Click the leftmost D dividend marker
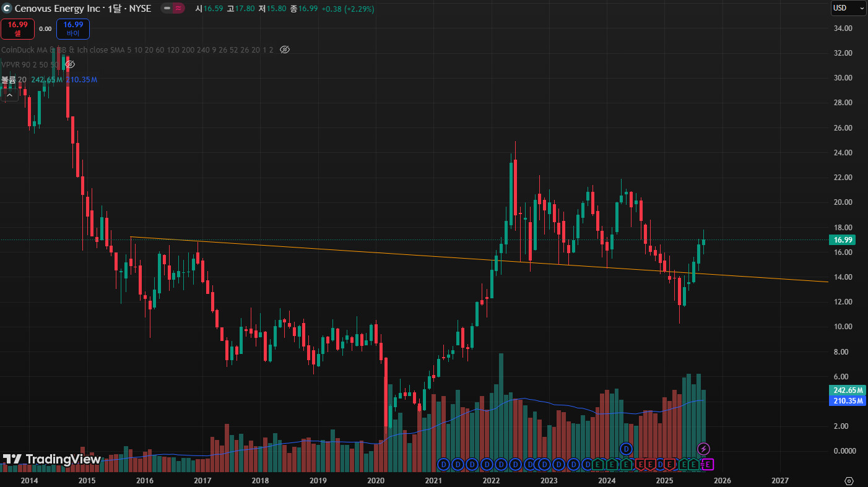Viewport: 868px width, 487px height. tap(443, 464)
